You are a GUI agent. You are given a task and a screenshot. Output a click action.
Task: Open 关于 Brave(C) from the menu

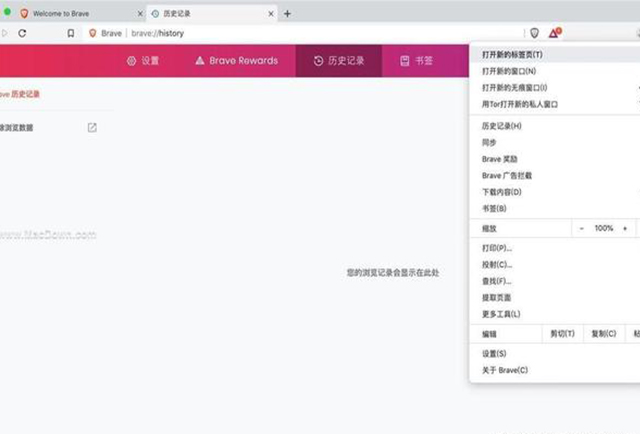coord(555,370)
